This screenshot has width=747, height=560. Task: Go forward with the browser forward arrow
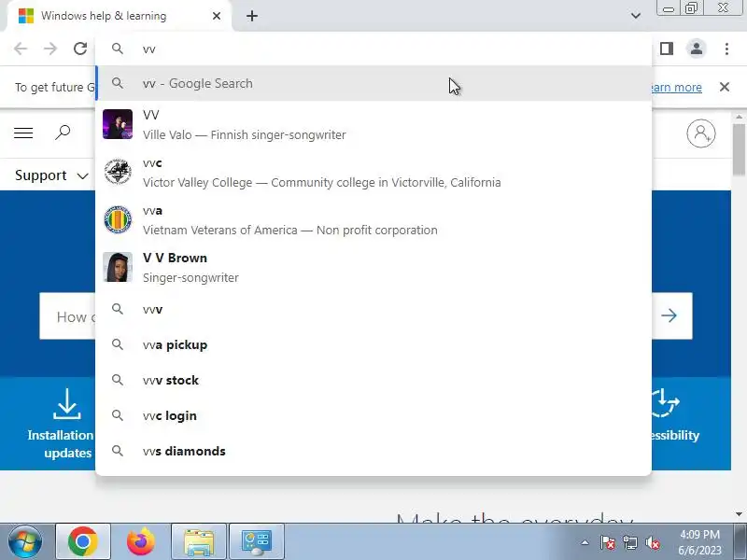coord(50,49)
